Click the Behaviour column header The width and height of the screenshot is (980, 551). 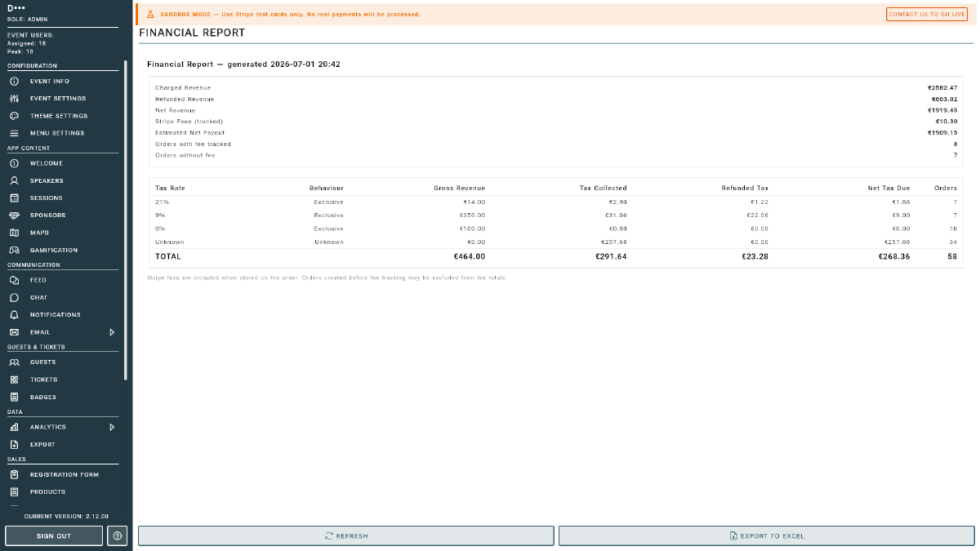(327, 188)
